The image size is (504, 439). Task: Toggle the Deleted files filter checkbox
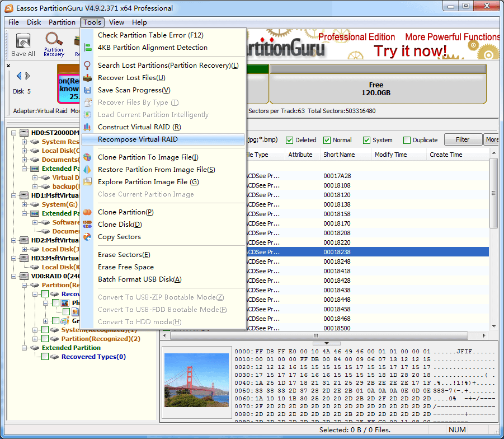289,140
